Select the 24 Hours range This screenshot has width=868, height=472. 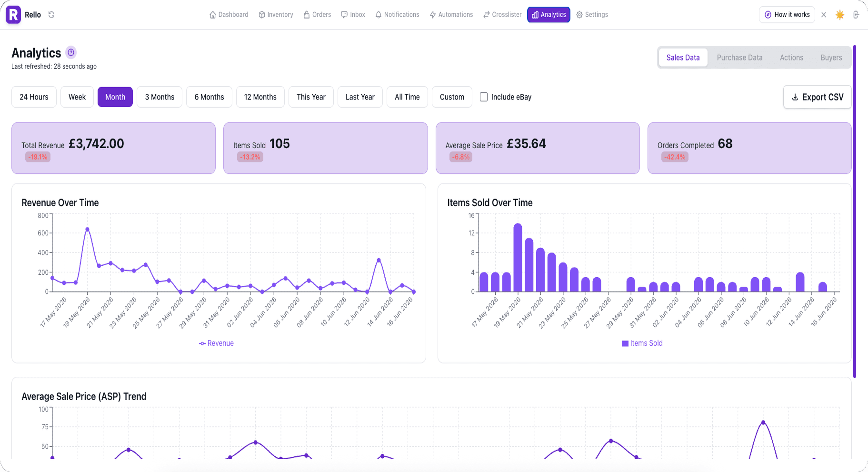click(34, 97)
